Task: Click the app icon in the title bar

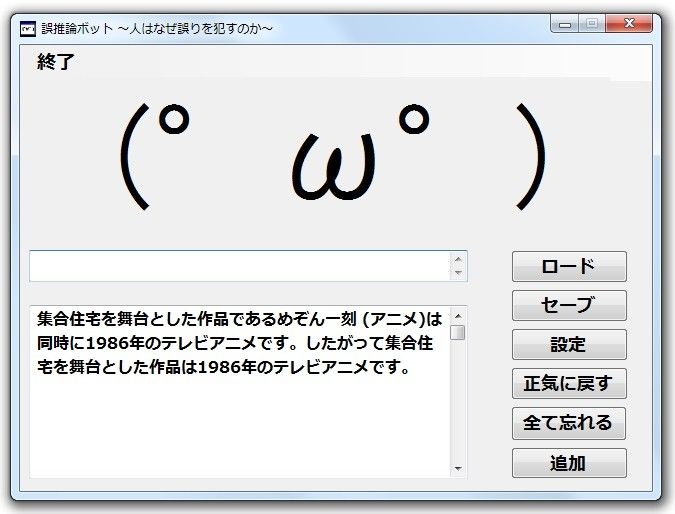Action: pos(27,28)
